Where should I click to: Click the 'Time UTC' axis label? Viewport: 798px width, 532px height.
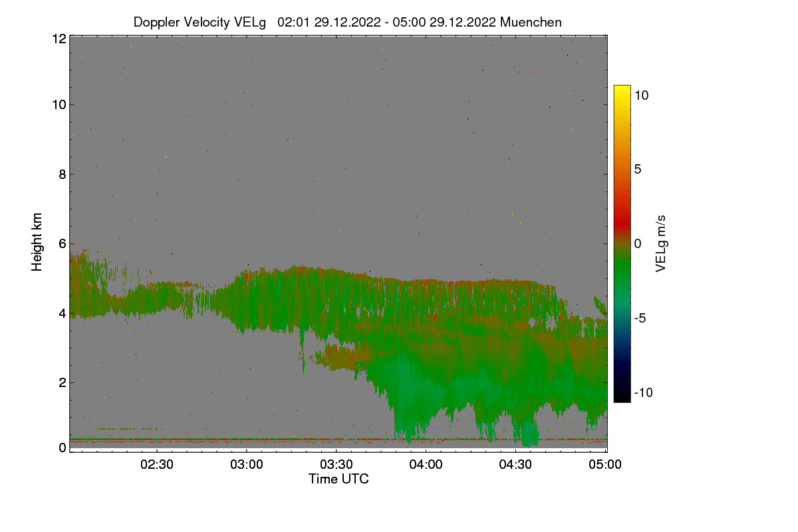338,479
